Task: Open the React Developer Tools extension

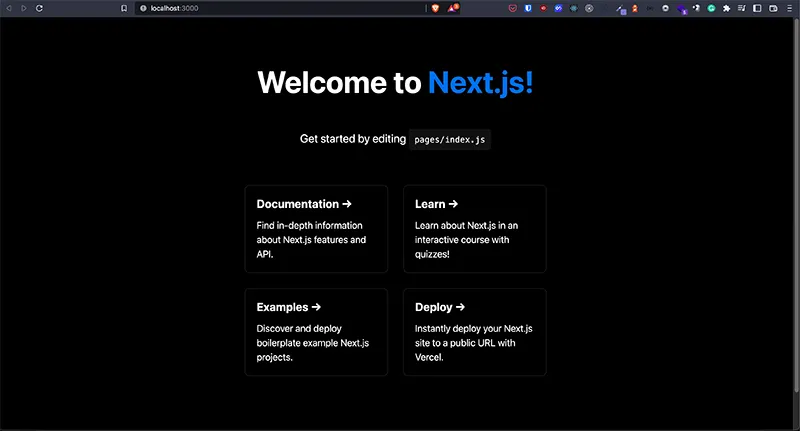Action: pos(574,8)
